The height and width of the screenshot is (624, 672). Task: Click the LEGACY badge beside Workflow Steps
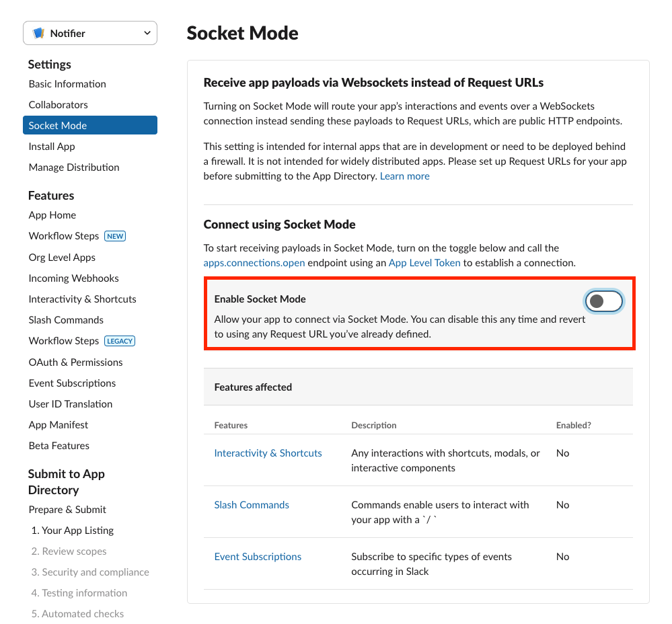120,341
